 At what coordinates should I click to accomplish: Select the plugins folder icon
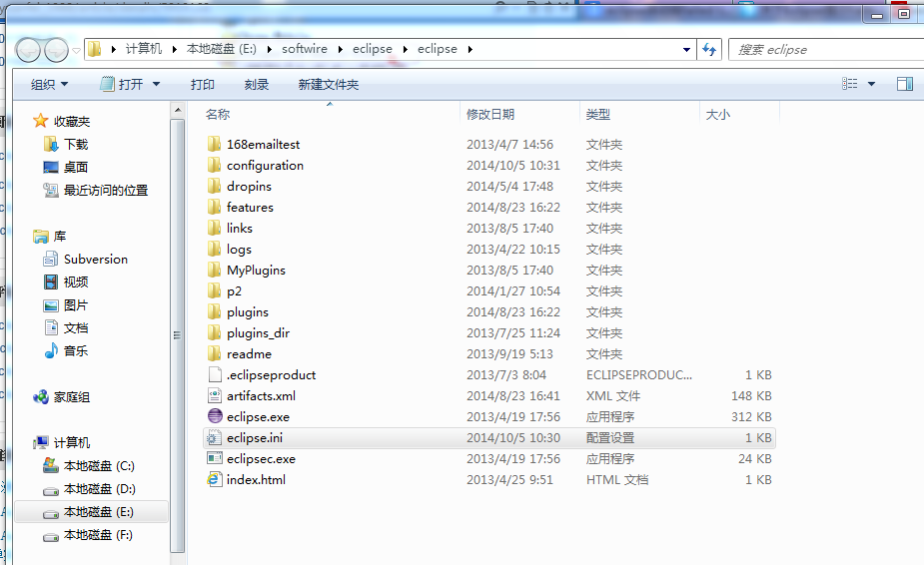[215, 312]
